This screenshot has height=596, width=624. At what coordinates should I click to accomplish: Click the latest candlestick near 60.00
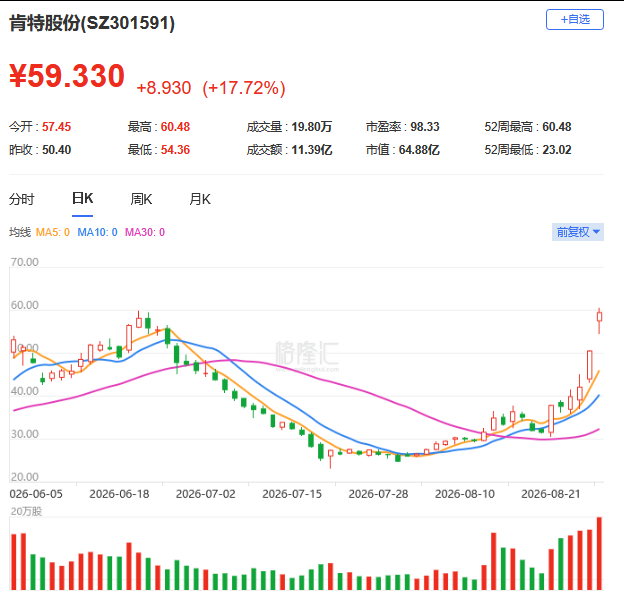(x=599, y=321)
